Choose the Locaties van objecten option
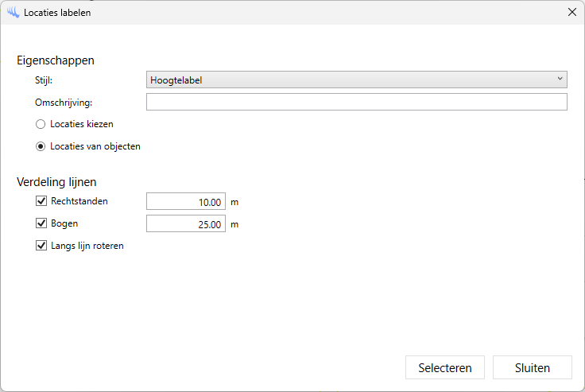Screen dimensions: 585x392 click(41, 146)
